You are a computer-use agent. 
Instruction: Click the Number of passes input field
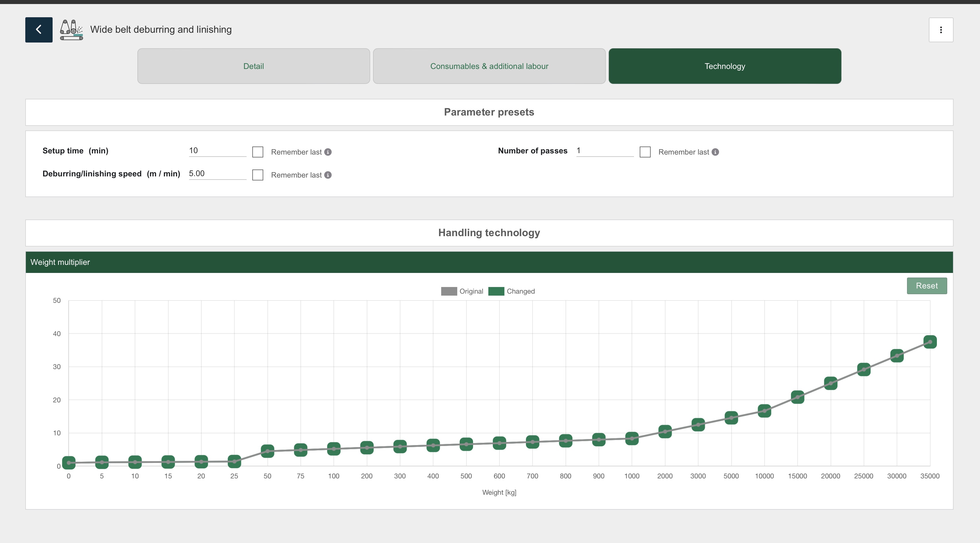(x=604, y=151)
